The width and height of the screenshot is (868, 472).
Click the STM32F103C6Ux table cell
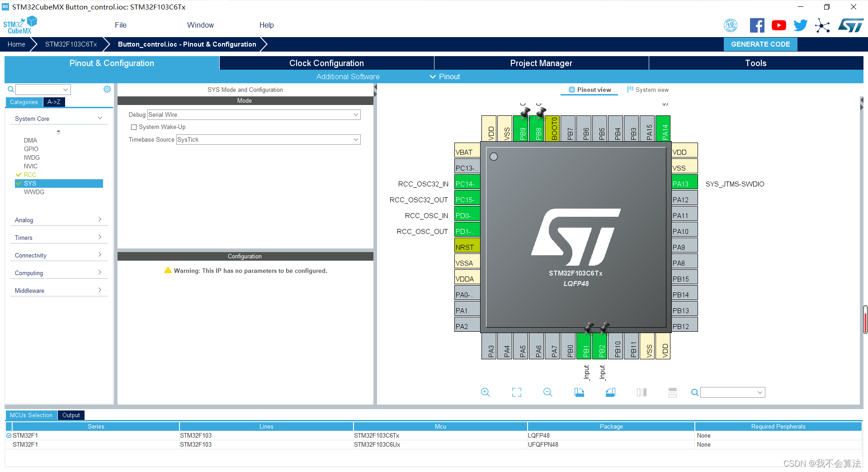[x=440, y=444]
